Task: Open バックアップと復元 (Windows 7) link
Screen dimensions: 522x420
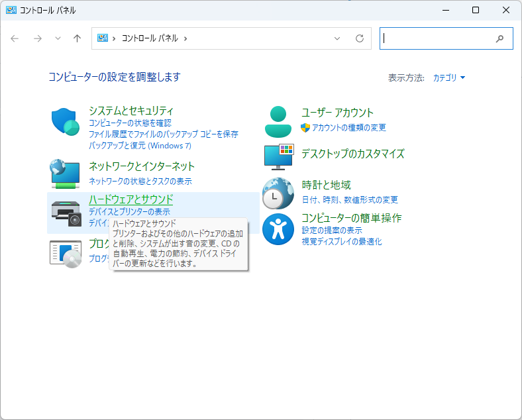Action: (x=140, y=146)
